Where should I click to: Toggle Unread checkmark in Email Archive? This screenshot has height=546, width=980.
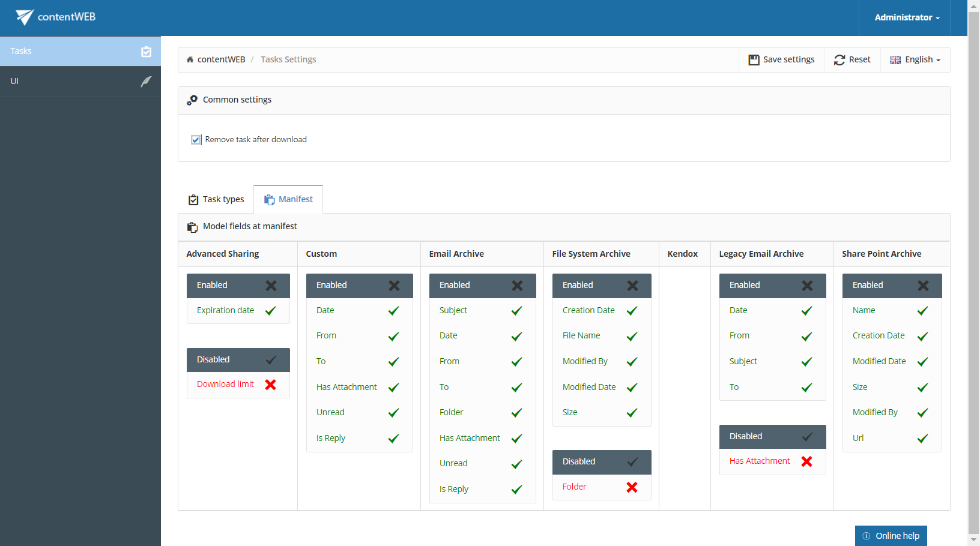pyautogui.click(x=517, y=464)
